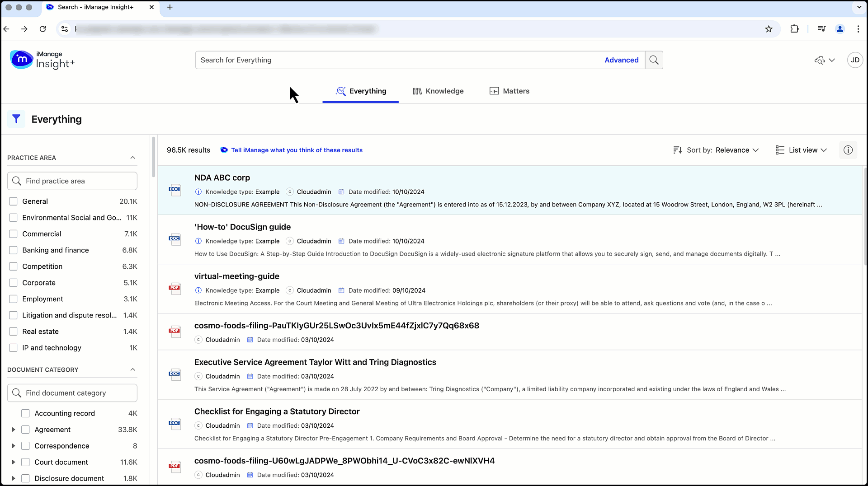Open the Sort by Relevance dropdown
Screen dimensions: 868x486
click(x=736, y=150)
